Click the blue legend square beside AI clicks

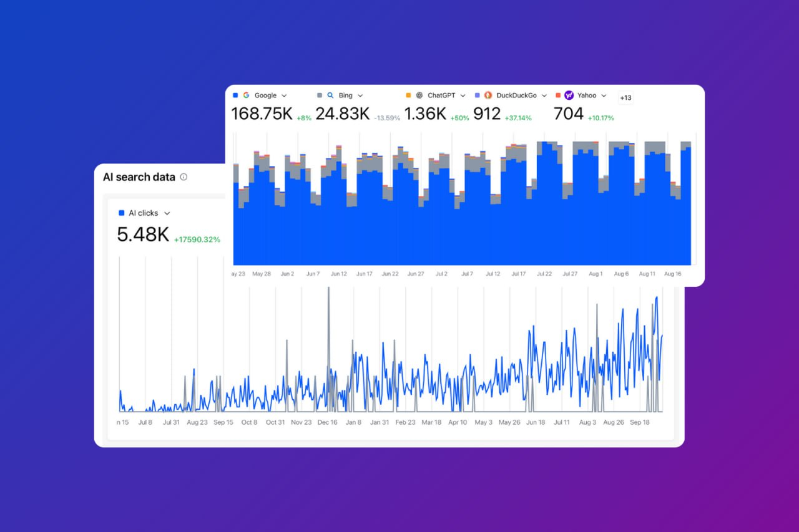click(x=122, y=213)
